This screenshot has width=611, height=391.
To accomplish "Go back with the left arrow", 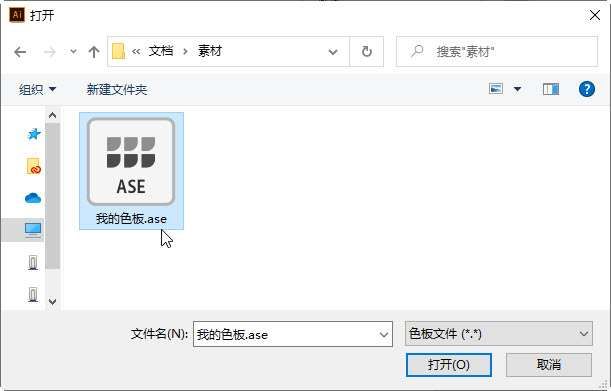I will click(x=20, y=52).
